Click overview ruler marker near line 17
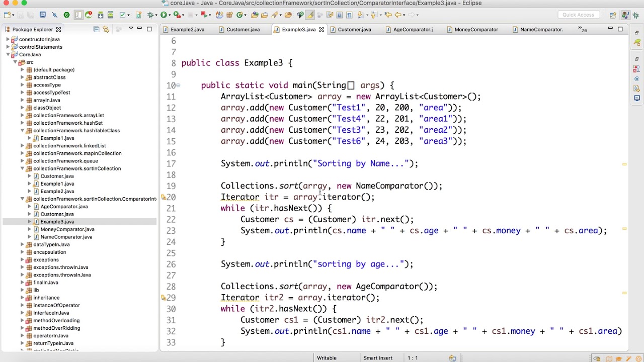 pos(624,164)
